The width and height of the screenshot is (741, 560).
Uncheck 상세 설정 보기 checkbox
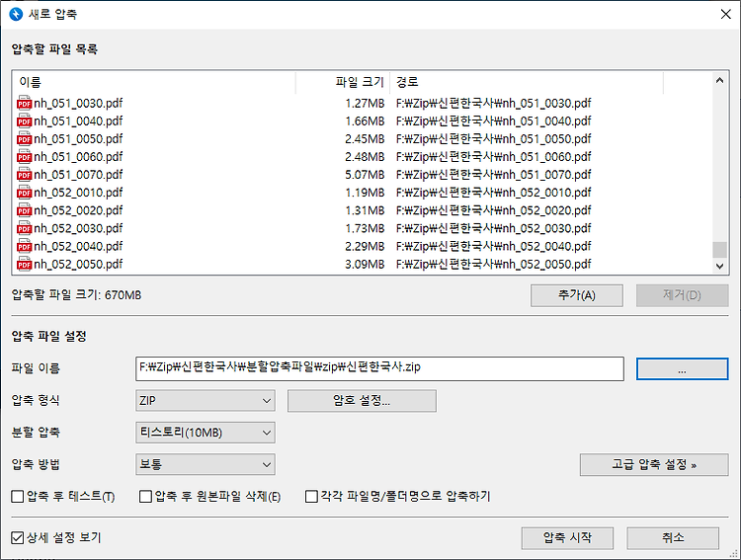coord(18,538)
